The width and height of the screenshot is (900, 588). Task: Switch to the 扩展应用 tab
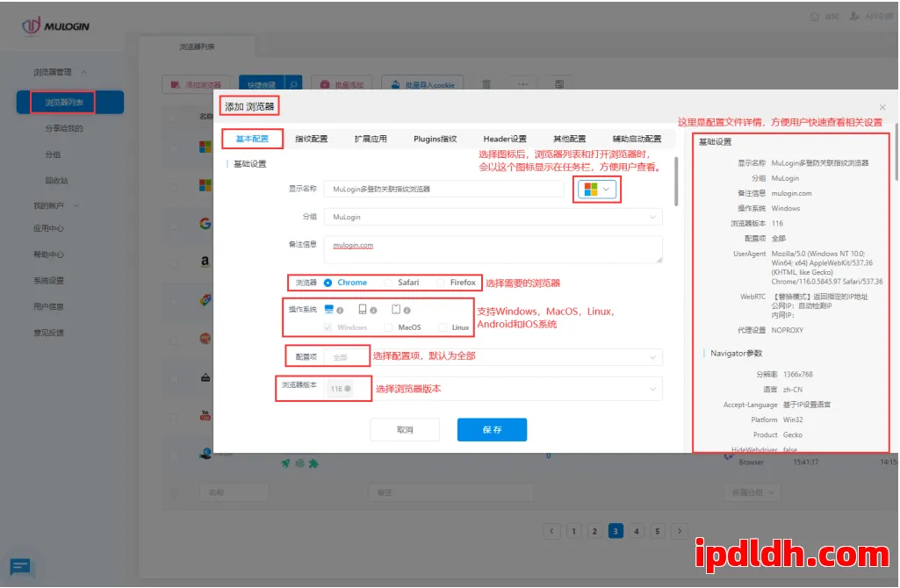371,139
